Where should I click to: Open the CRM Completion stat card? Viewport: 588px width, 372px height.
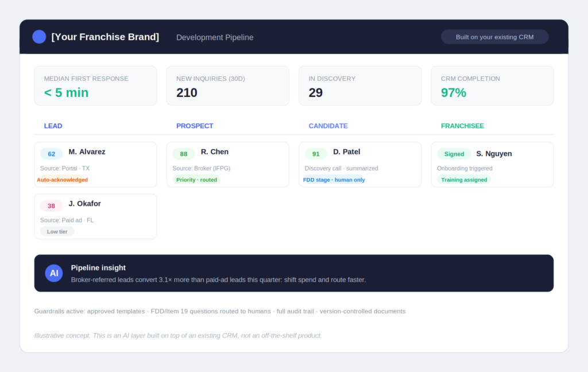click(x=492, y=86)
